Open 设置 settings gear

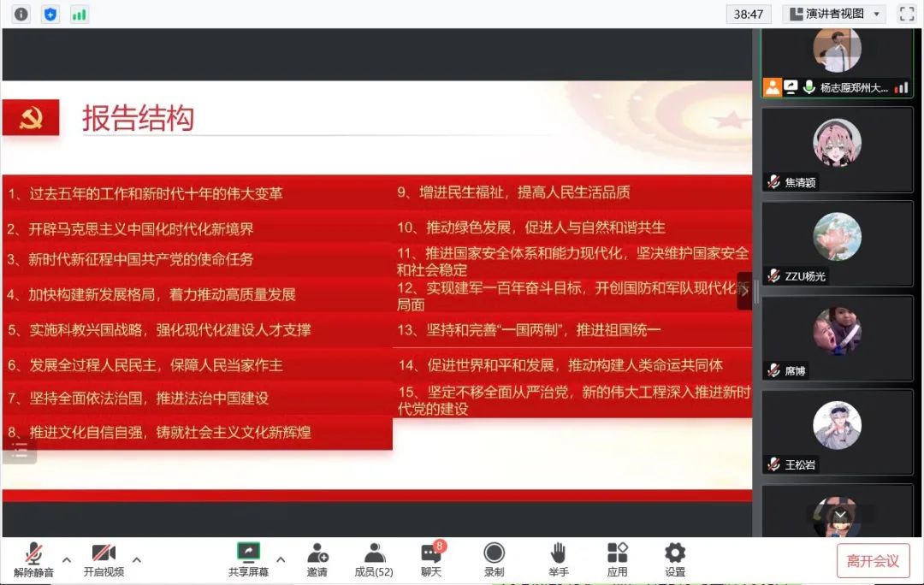(675, 559)
